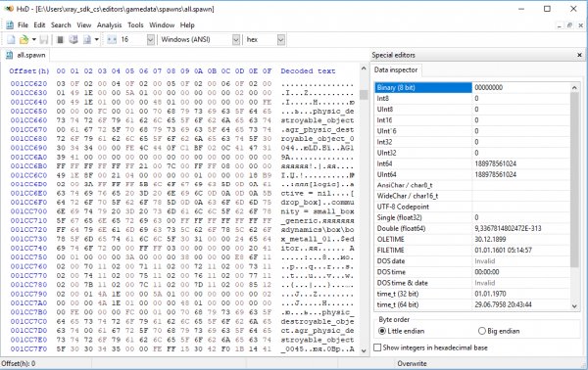Select the Data inspector tab
Image resolution: width=588 pixels, height=370 pixels.
(396, 70)
